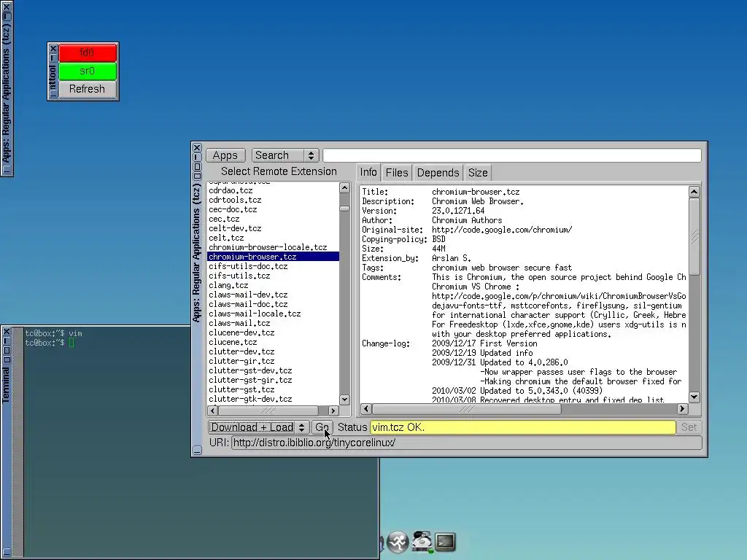Select clutter-gst-dev.tcz extension

[273, 370]
